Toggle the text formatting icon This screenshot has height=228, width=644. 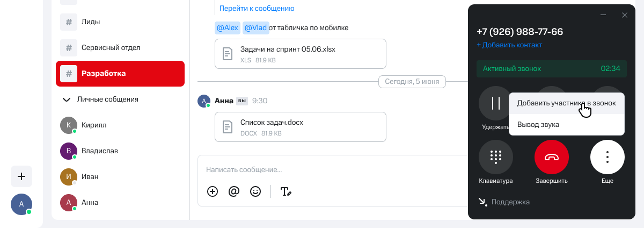click(286, 191)
